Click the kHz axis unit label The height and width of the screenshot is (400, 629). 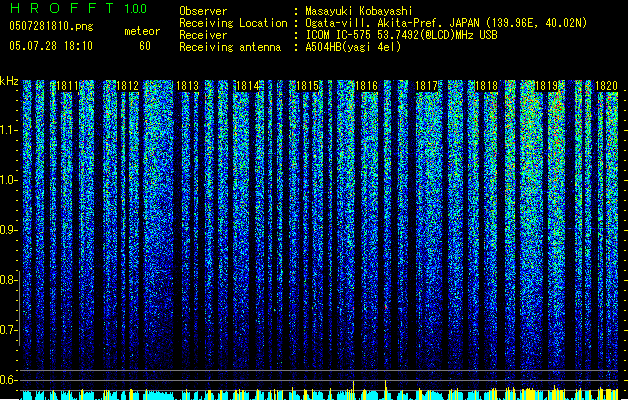click(9, 81)
